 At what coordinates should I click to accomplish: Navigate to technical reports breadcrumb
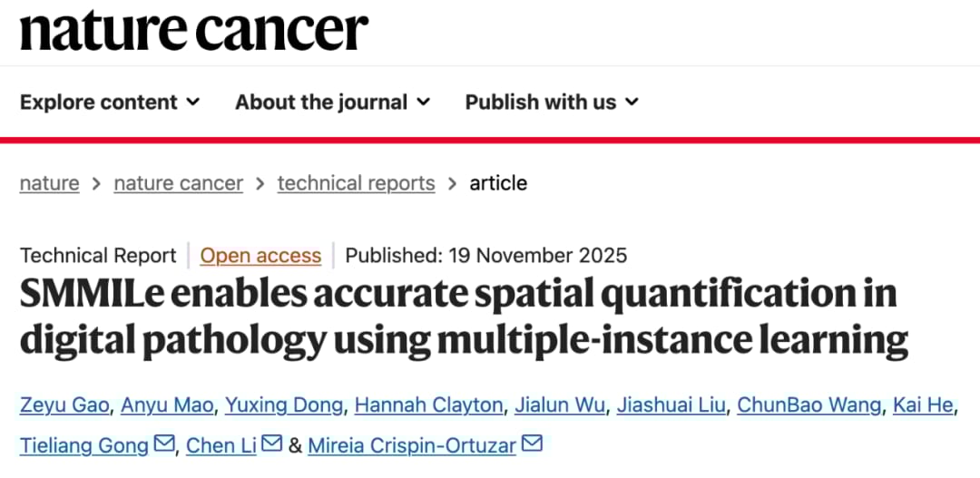pos(356,183)
